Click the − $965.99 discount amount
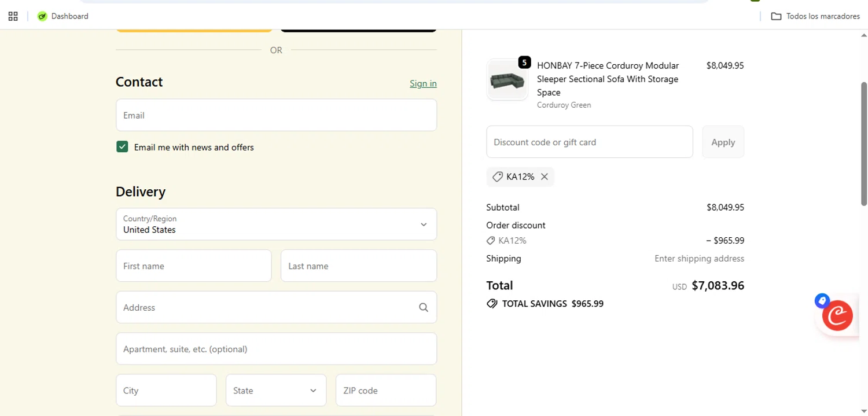868x416 pixels. pyautogui.click(x=725, y=241)
